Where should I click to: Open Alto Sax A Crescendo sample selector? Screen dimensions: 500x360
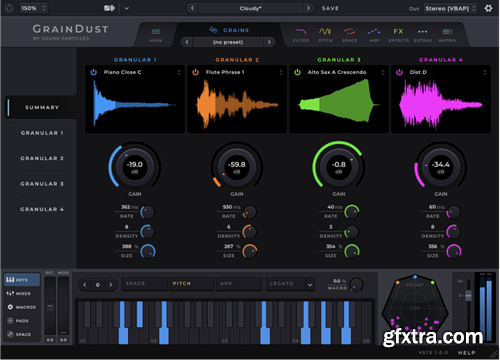346,72
